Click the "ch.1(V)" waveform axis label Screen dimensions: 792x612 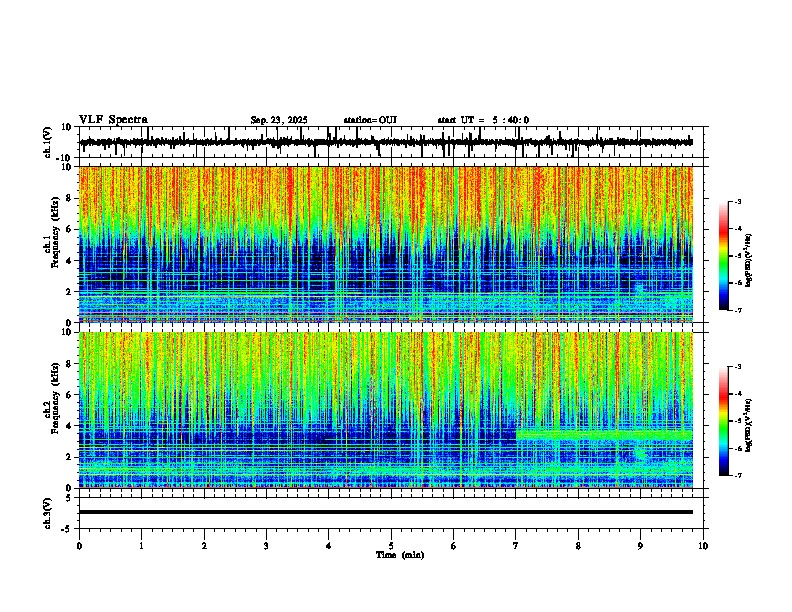click(x=48, y=142)
